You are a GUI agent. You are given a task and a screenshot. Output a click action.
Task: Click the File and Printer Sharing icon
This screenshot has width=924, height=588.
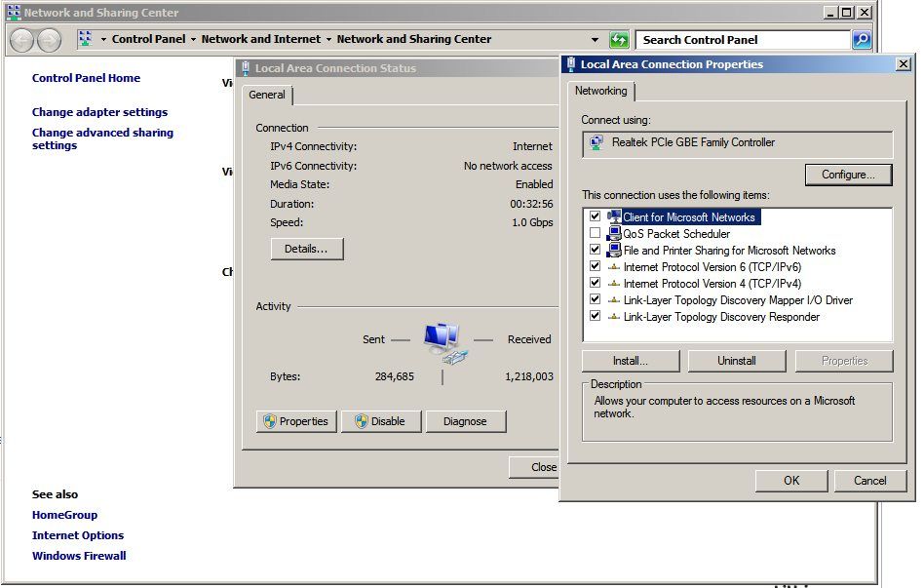point(614,251)
